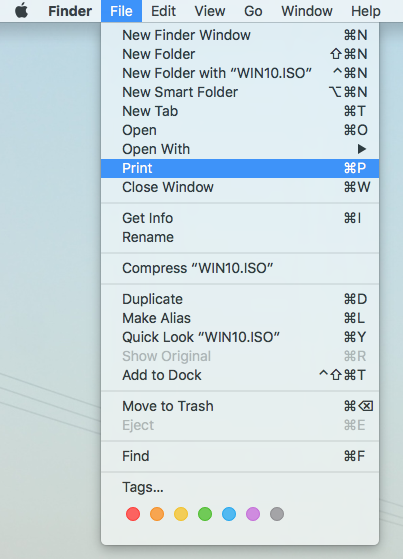Select the highlighted Print item

click(240, 168)
